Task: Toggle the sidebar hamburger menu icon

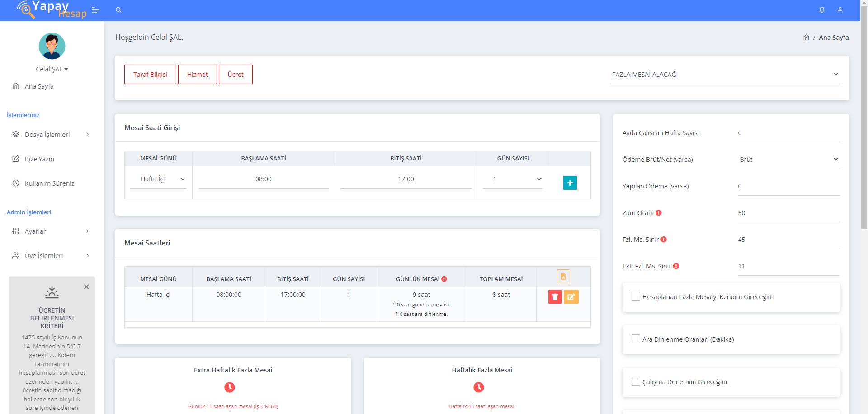Action: coord(95,10)
